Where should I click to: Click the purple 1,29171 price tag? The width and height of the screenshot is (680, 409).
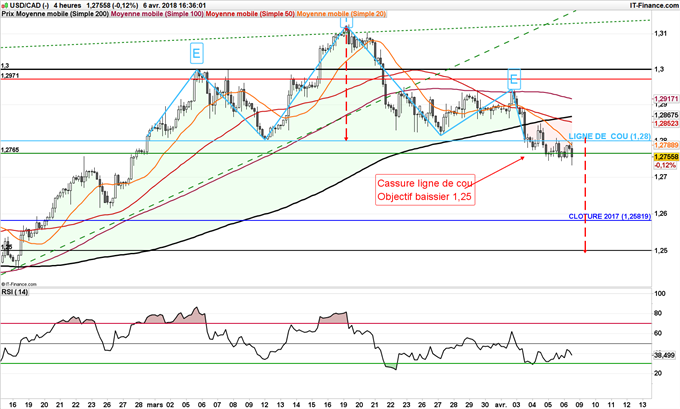point(666,99)
